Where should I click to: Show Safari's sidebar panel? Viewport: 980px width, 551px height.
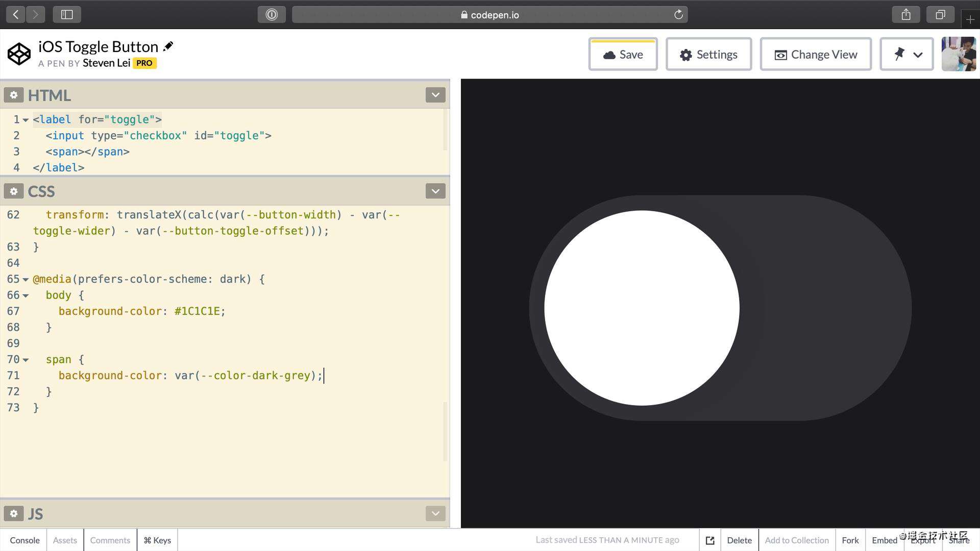(67, 15)
